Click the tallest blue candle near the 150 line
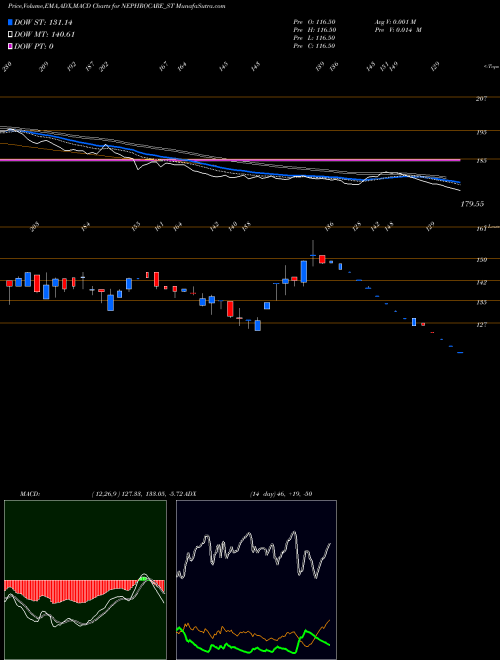This screenshot has height=660, width=500. point(304,271)
